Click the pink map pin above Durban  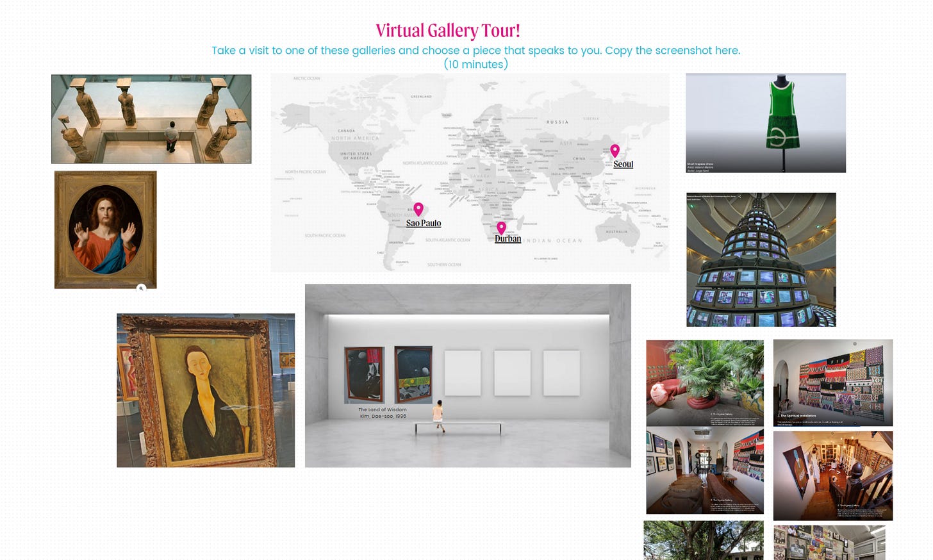pyautogui.click(x=501, y=228)
